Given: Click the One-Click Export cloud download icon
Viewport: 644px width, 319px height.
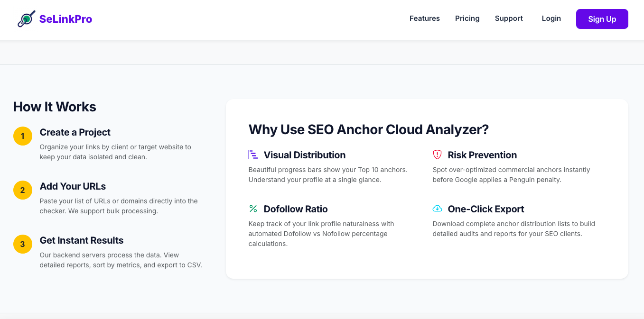Looking at the screenshot, I should point(437,209).
